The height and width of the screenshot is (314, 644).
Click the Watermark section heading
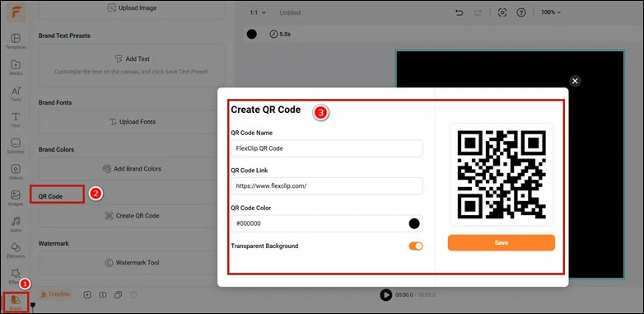click(x=54, y=243)
